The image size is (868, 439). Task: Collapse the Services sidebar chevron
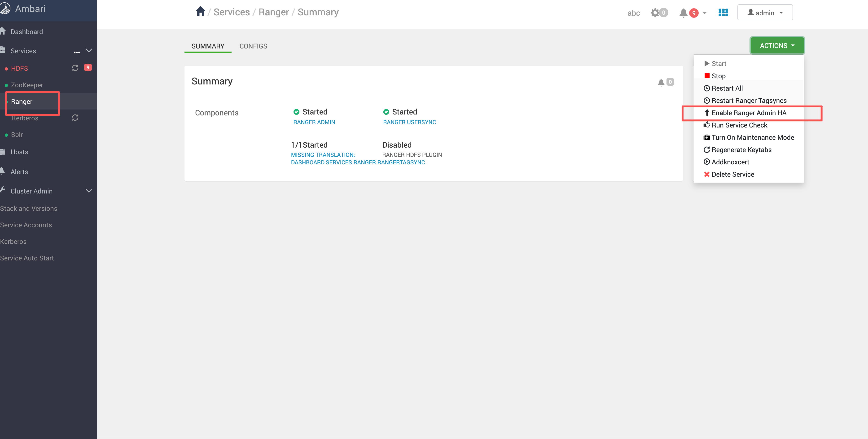coord(89,51)
